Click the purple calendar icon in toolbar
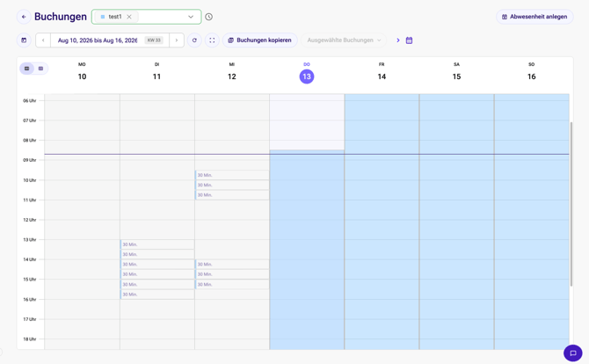Viewport: 589px width, 364px height. coord(409,40)
